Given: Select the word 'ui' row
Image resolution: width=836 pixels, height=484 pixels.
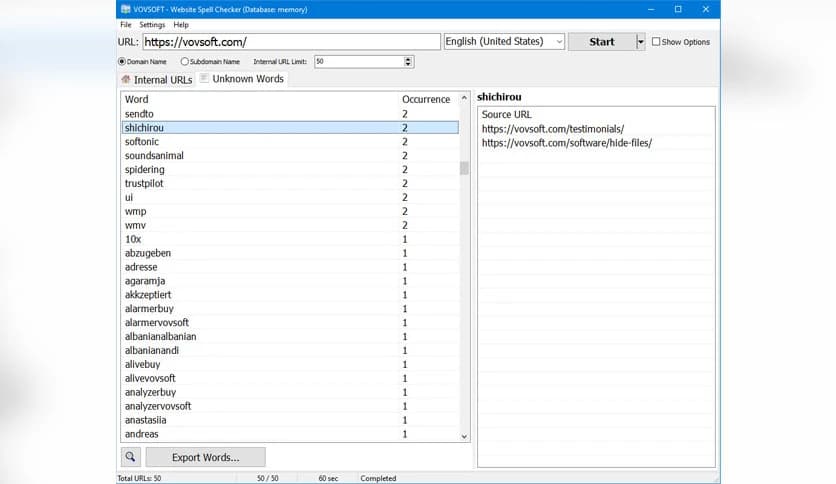Looking at the screenshot, I should 290,197.
